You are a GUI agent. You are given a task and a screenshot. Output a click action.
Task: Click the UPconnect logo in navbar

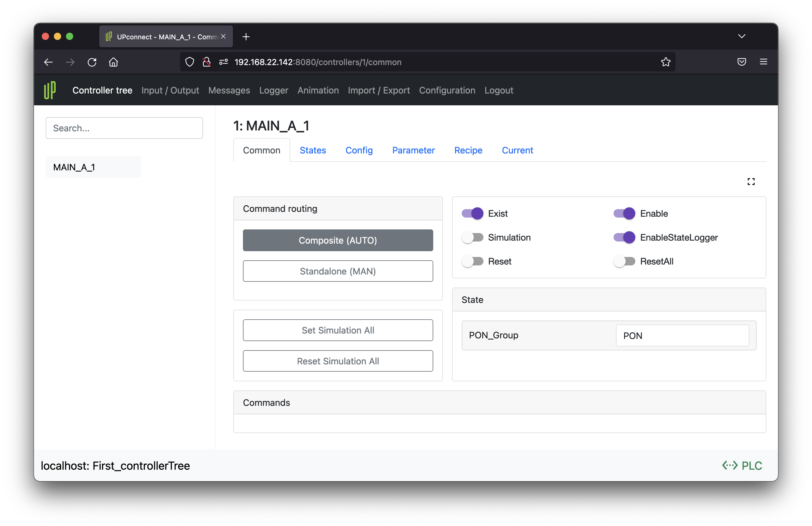point(50,90)
